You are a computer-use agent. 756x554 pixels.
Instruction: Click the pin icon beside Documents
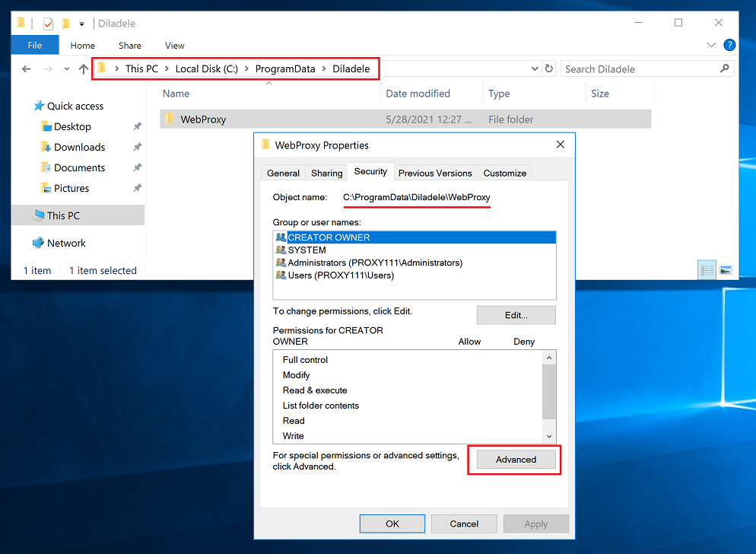tap(138, 167)
